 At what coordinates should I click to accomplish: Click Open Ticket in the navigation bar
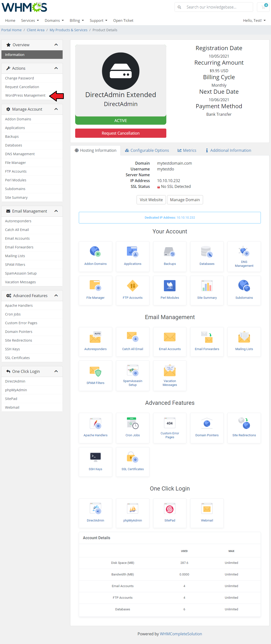click(123, 21)
